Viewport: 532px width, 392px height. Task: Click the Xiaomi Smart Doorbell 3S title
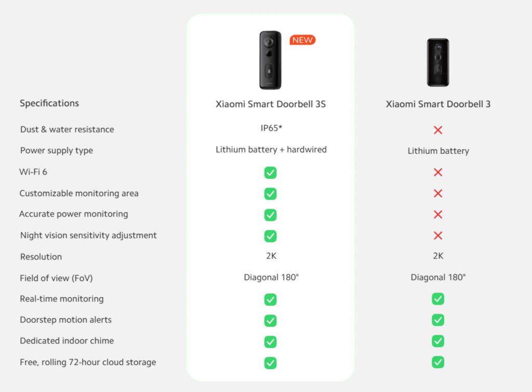(271, 104)
